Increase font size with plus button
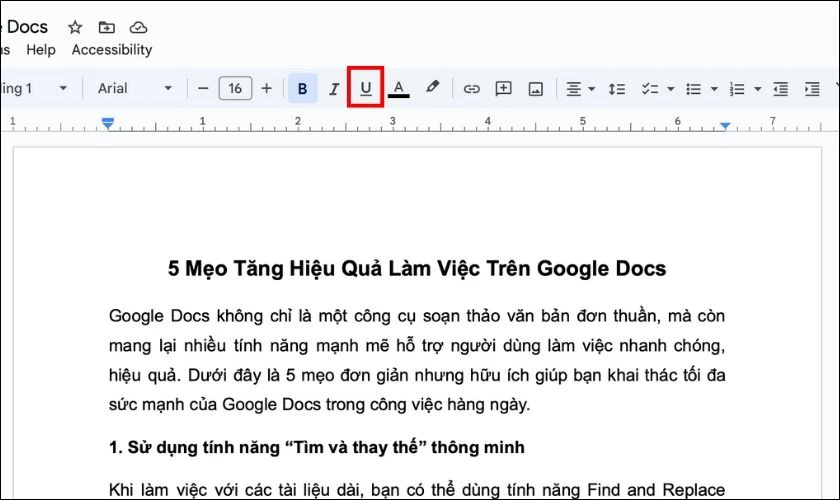 click(266, 88)
